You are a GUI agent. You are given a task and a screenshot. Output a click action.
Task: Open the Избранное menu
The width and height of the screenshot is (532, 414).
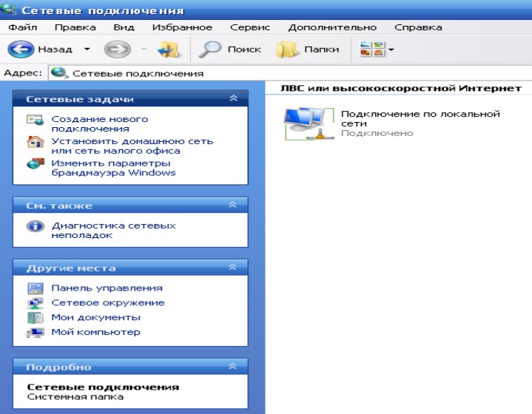tap(182, 27)
